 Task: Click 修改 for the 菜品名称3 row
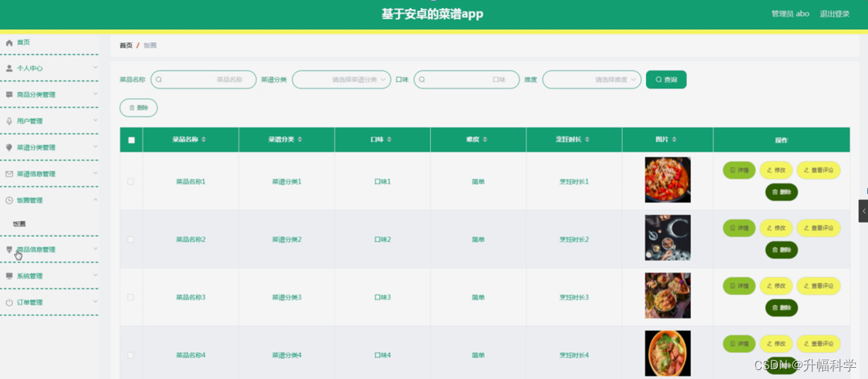click(776, 286)
